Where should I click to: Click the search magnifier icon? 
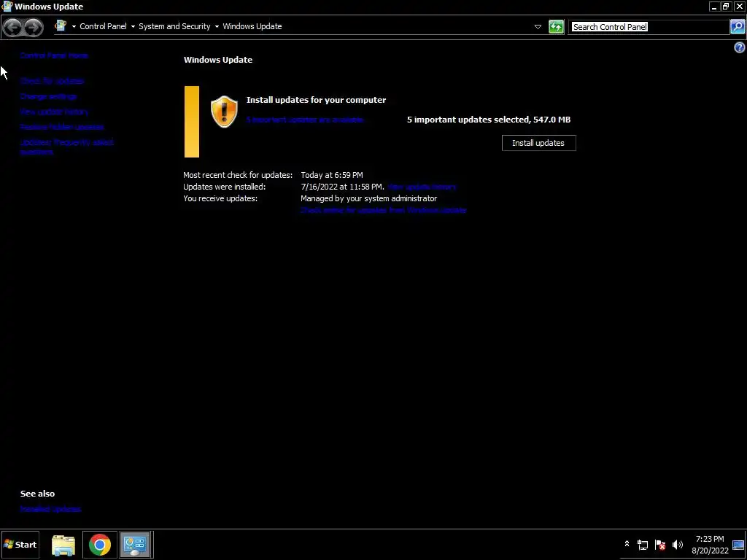click(x=737, y=27)
